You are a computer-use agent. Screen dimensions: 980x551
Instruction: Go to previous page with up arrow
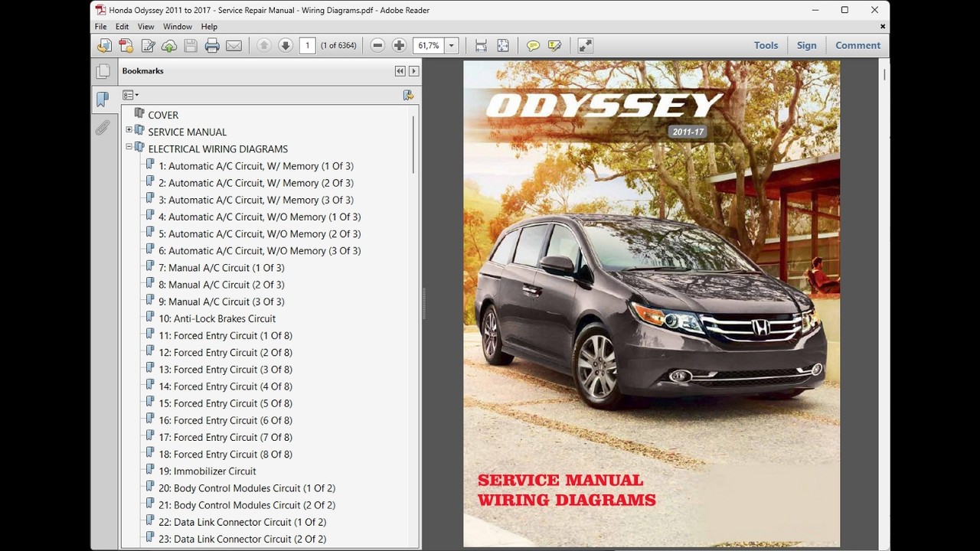point(264,46)
